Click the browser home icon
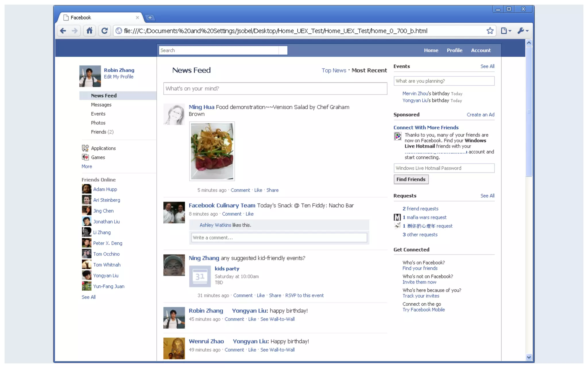 pyautogui.click(x=90, y=31)
